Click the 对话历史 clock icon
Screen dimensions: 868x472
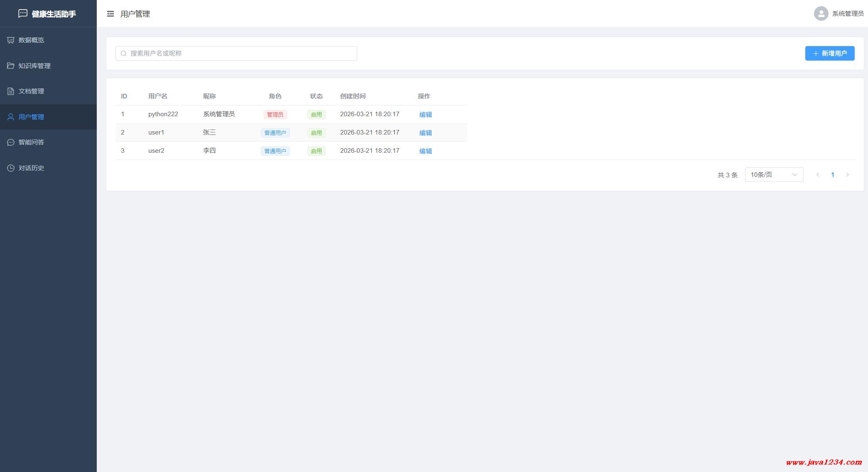click(x=11, y=168)
